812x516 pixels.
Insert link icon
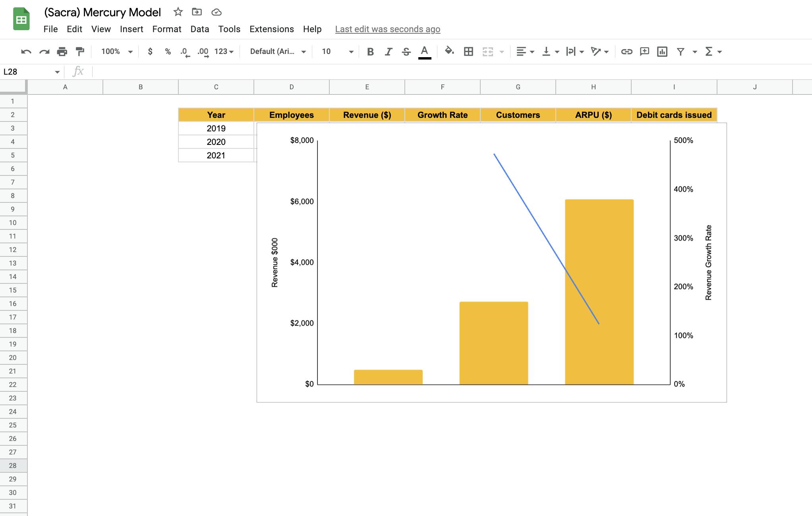(x=626, y=52)
